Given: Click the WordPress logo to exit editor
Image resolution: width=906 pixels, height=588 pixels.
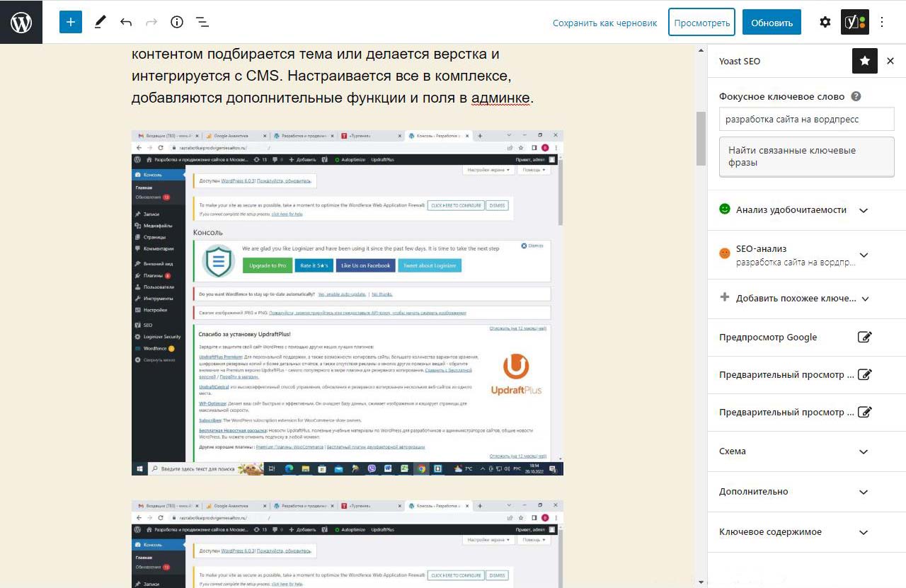Looking at the screenshot, I should [21, 22].
